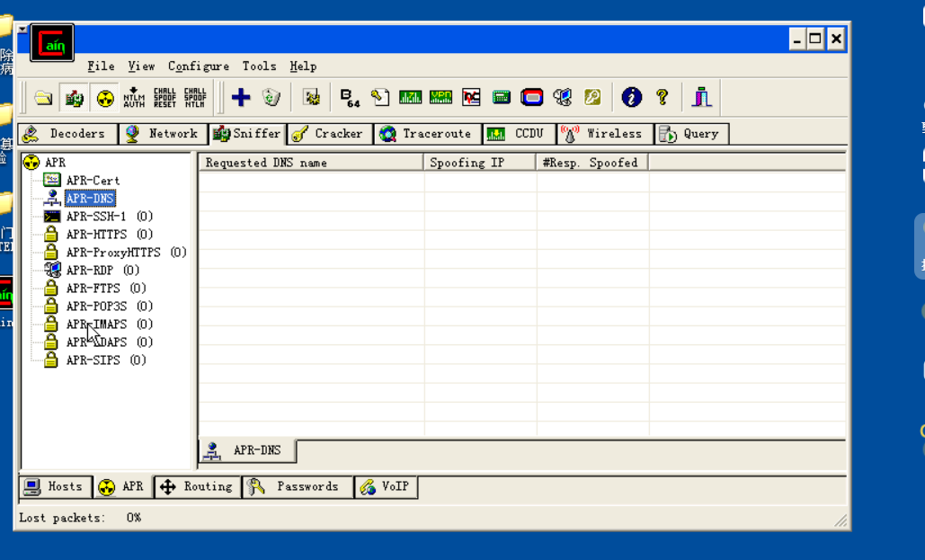Select APR-SSH-1 (0) in the tree

point(109,217)
